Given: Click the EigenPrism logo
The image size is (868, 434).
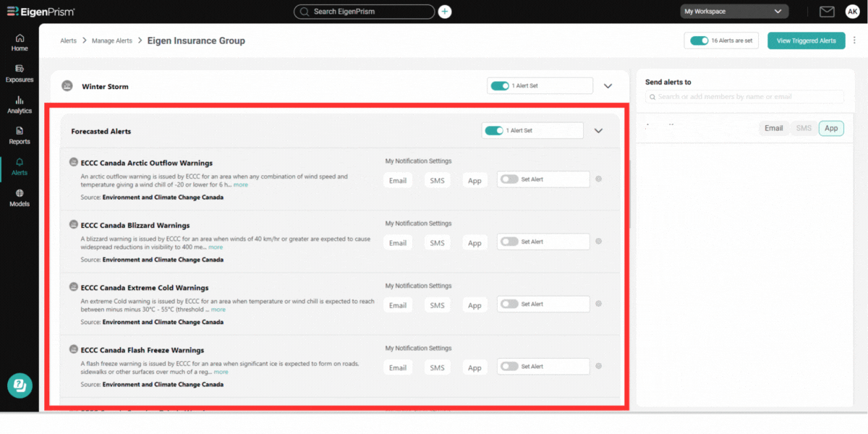Looking at the screenshot, I should pyautogui.click(x=41, y=12).
